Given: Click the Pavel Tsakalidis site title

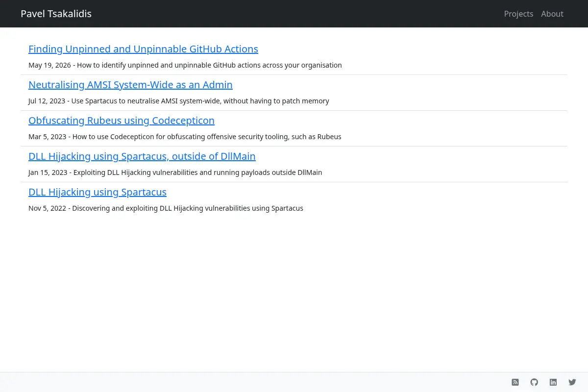Looking at the screenshot, I should click(56, 14).
